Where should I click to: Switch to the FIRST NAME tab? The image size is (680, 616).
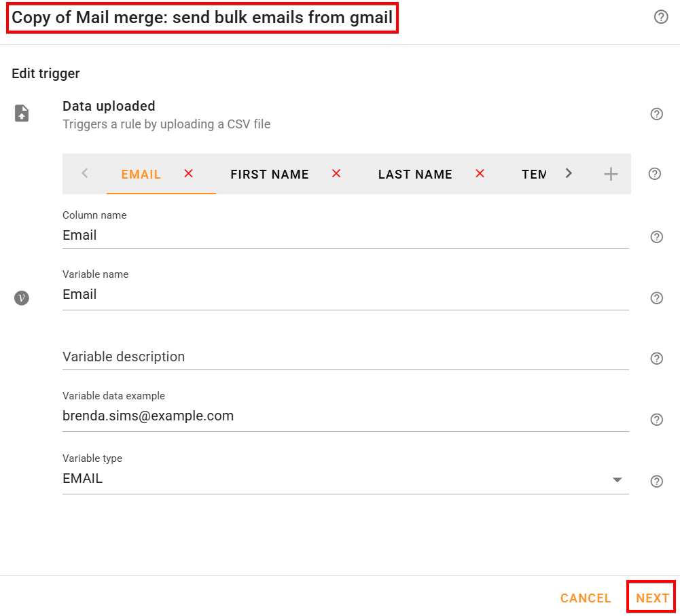tap(269, 174)
